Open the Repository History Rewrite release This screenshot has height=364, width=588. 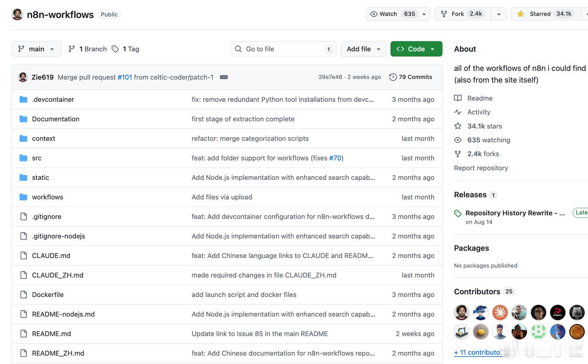[x=515, y=213]
